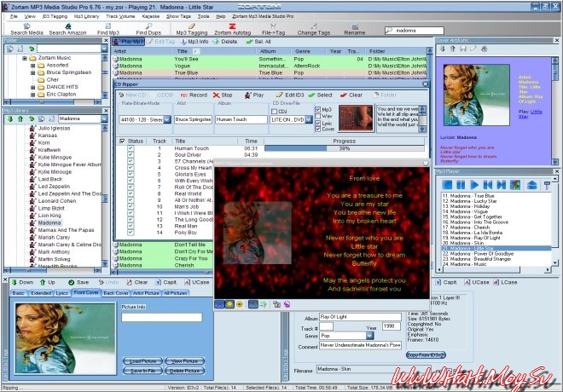Click the Search Media toolbar icon
This screenshot has width=563, height=392.
point(26,30)
